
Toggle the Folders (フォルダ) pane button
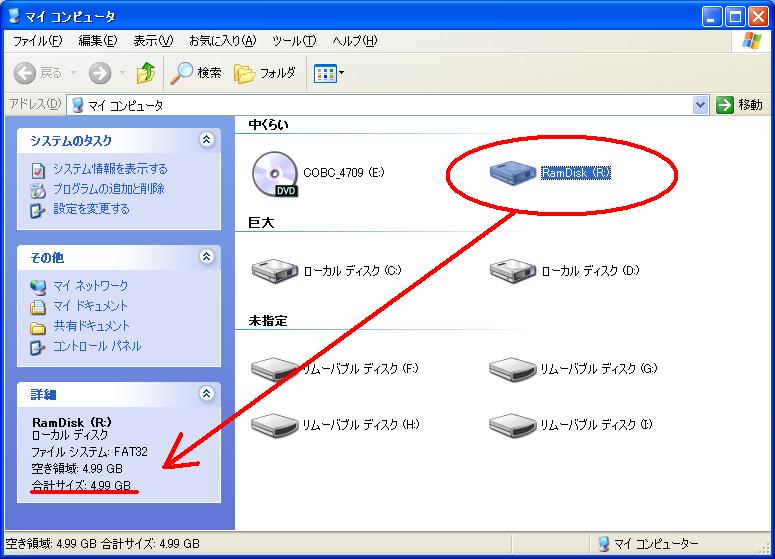[x=265, y=73]
